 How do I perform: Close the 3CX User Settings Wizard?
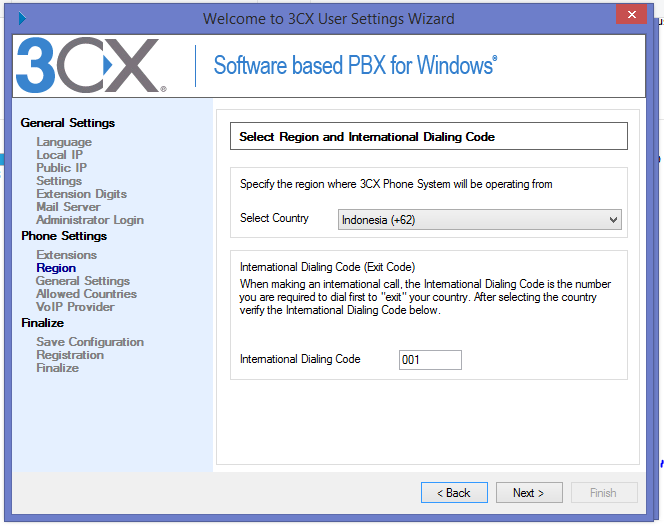[x=631, y=14]
